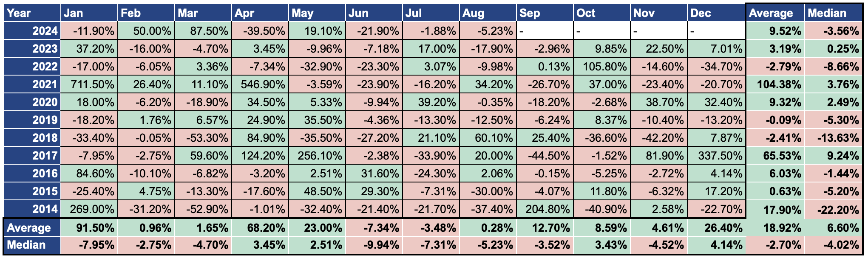This screenshot has height=258, width=868.
Task: Select the -13.63% median cell for 2018
Action: (x=833, y=138)
